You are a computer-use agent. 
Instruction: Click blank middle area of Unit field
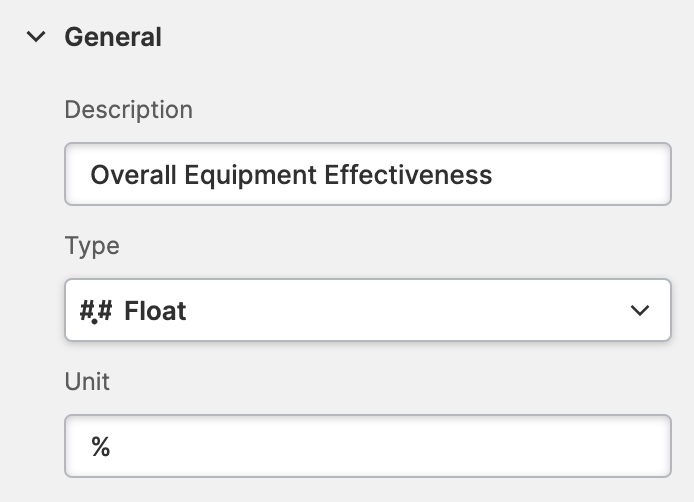coord(380,446)
